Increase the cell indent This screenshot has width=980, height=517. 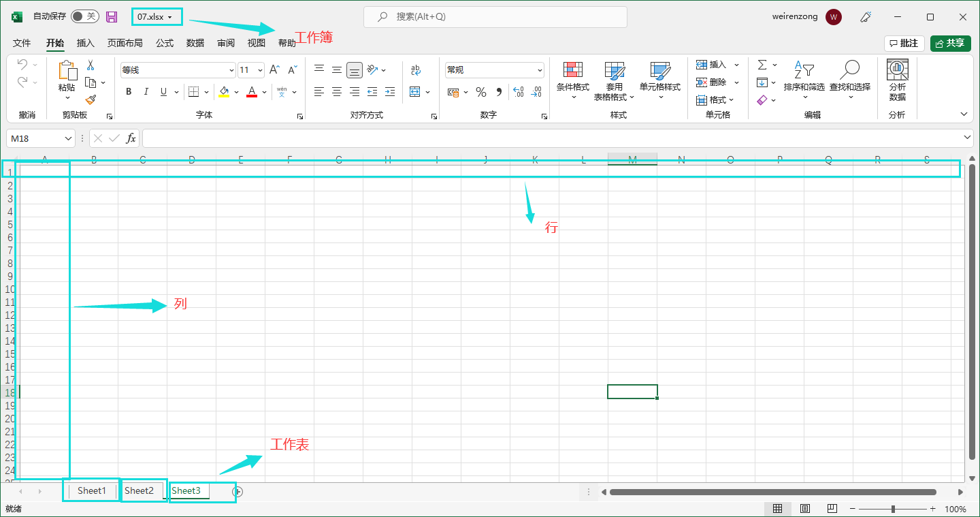tap(390, 91)
